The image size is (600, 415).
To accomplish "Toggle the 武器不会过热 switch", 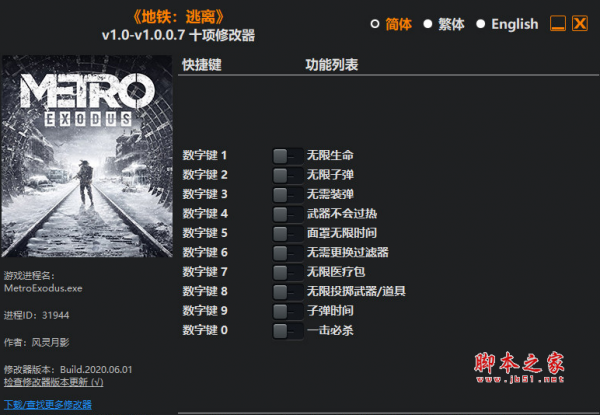I will pyautogui.click(x=288, y=214).
